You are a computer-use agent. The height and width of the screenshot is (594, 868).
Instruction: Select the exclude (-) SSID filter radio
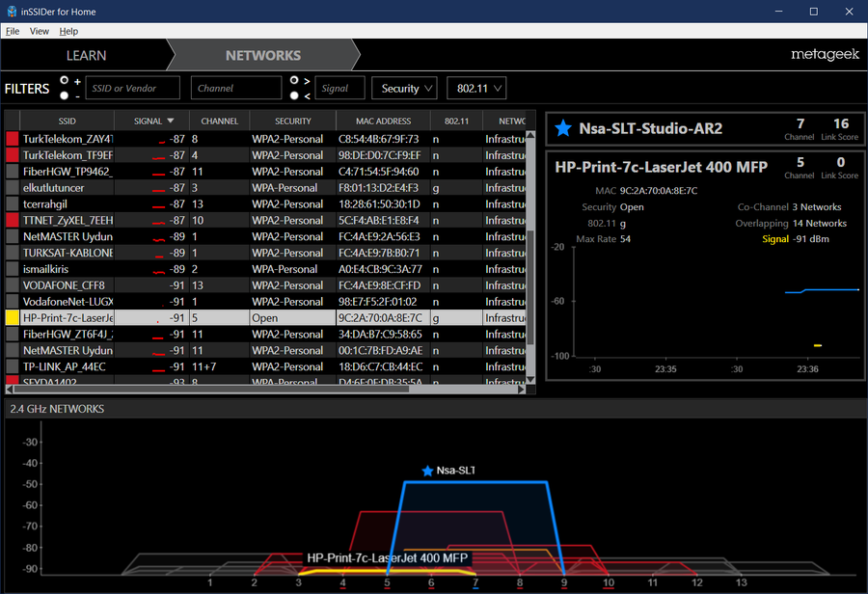pyautogui.click(x=65, y=95)
